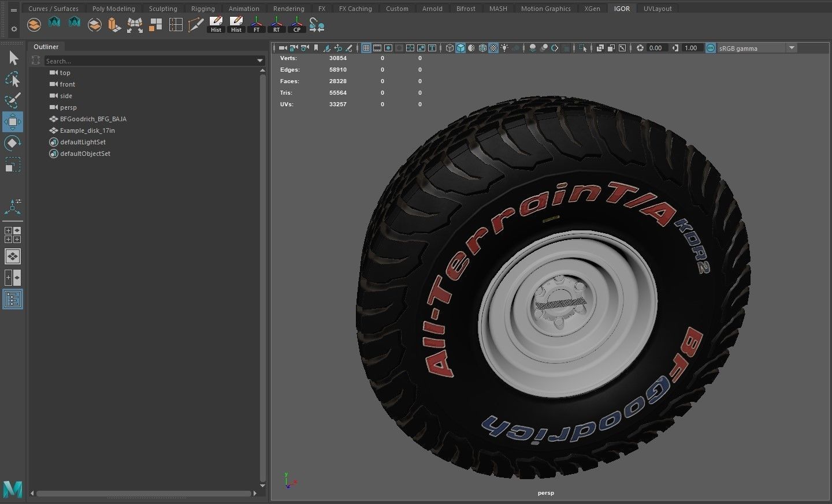Click the Maya logo in bottom-left corner

coord(13,488)
